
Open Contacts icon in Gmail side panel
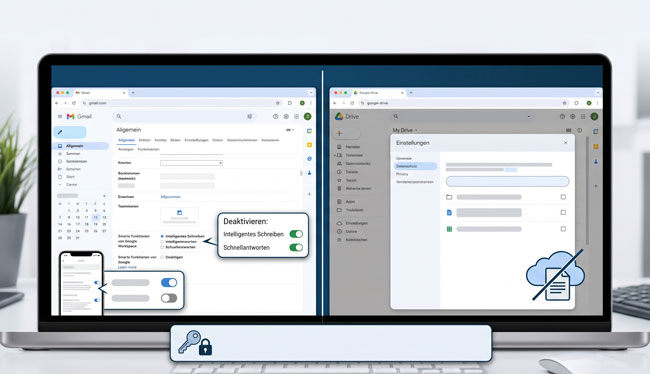[x=309, y=172]
